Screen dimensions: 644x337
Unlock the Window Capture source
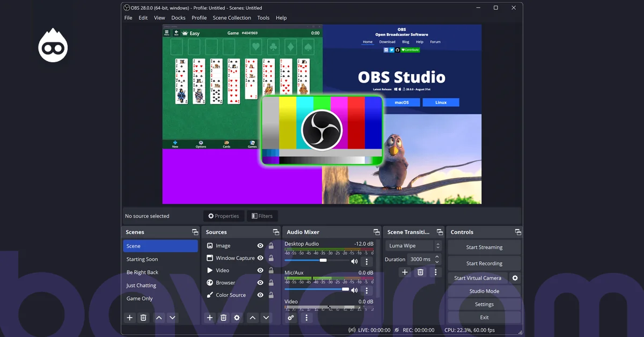[x=271, y=258]
